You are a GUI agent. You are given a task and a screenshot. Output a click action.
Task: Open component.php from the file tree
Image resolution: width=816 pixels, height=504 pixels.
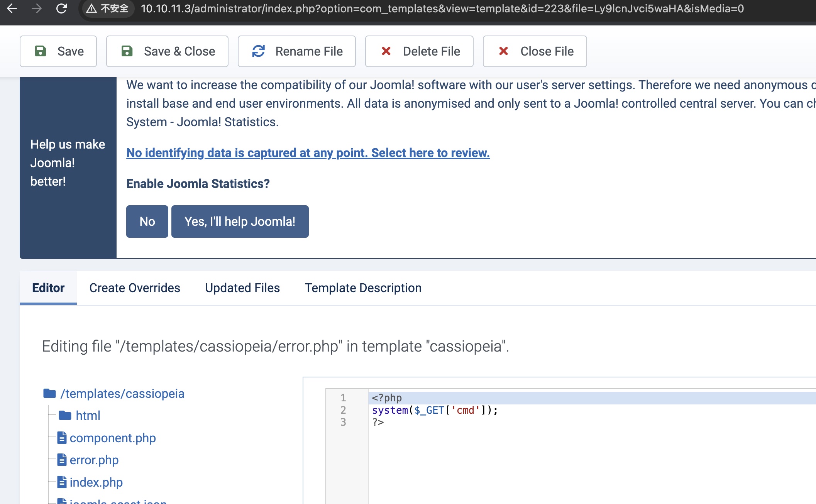click(x=112, y=438)
